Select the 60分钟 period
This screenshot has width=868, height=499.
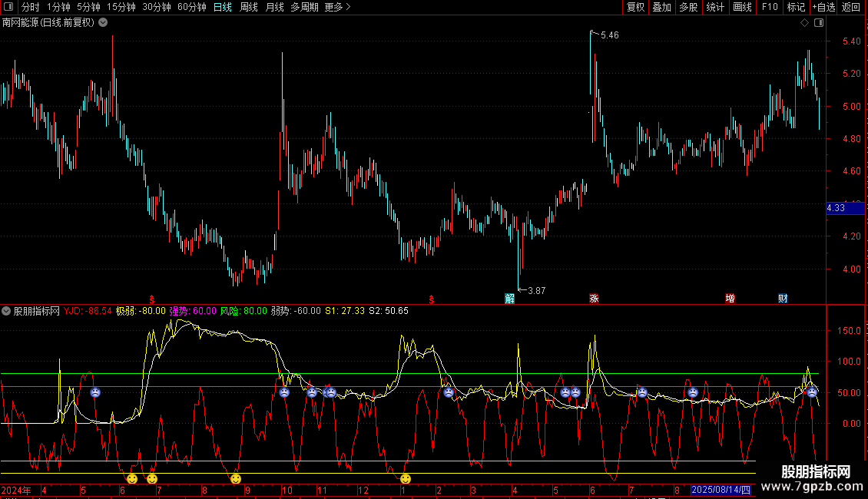191,7
